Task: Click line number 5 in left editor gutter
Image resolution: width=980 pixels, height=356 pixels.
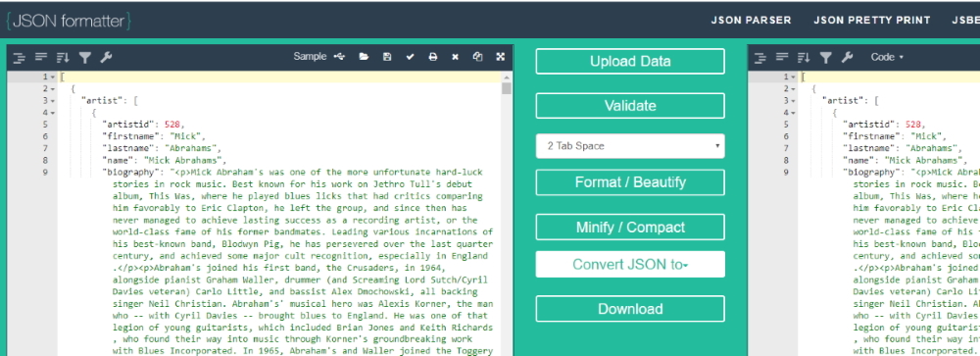Action: click(46, 125)
